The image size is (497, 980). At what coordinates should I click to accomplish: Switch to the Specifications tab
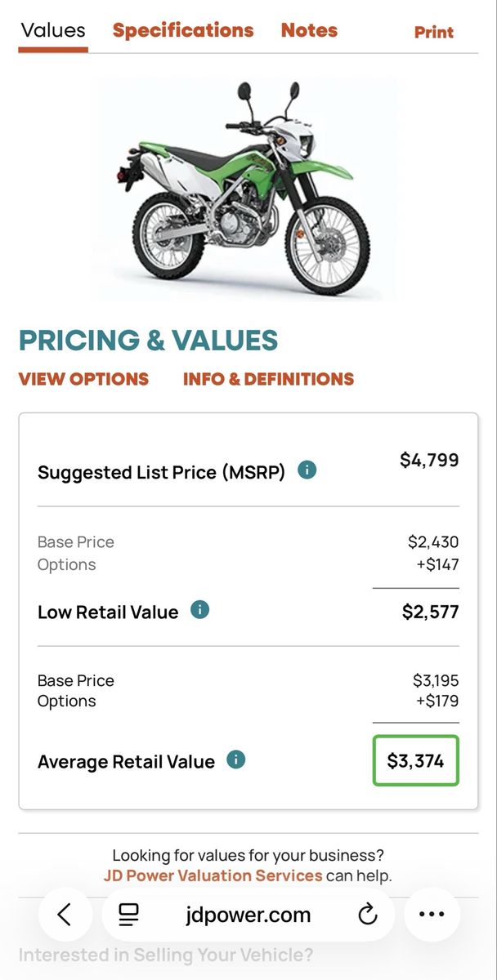[x=183, y=31]
